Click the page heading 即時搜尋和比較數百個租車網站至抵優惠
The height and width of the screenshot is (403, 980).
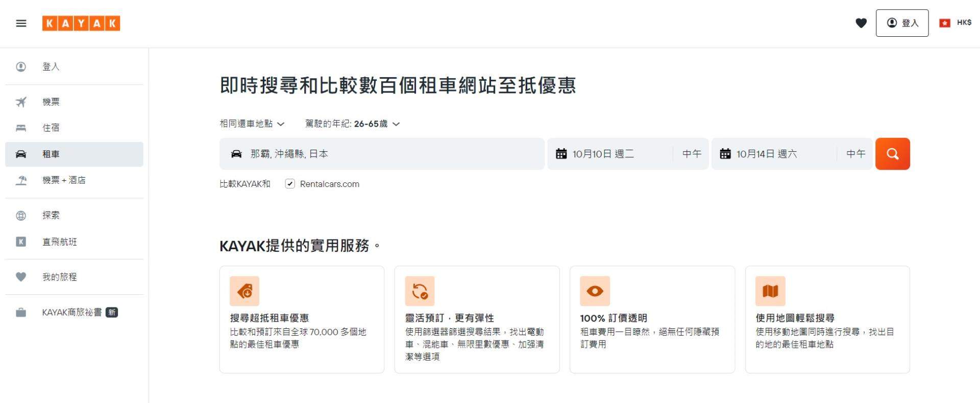[x=398, y=85]
